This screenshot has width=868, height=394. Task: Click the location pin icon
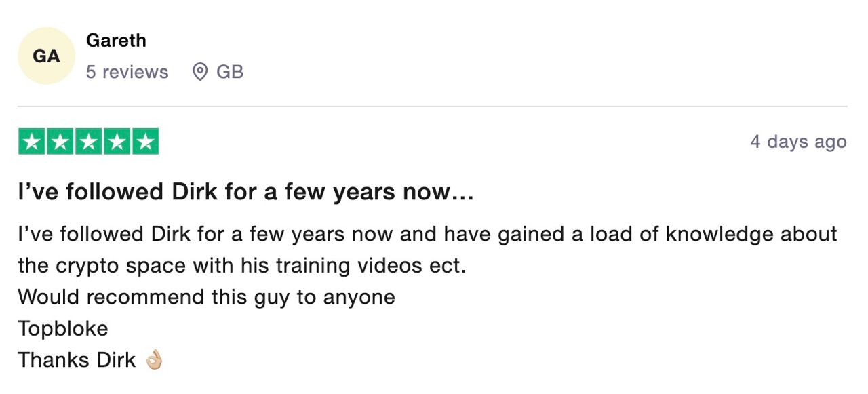(200, 72)
